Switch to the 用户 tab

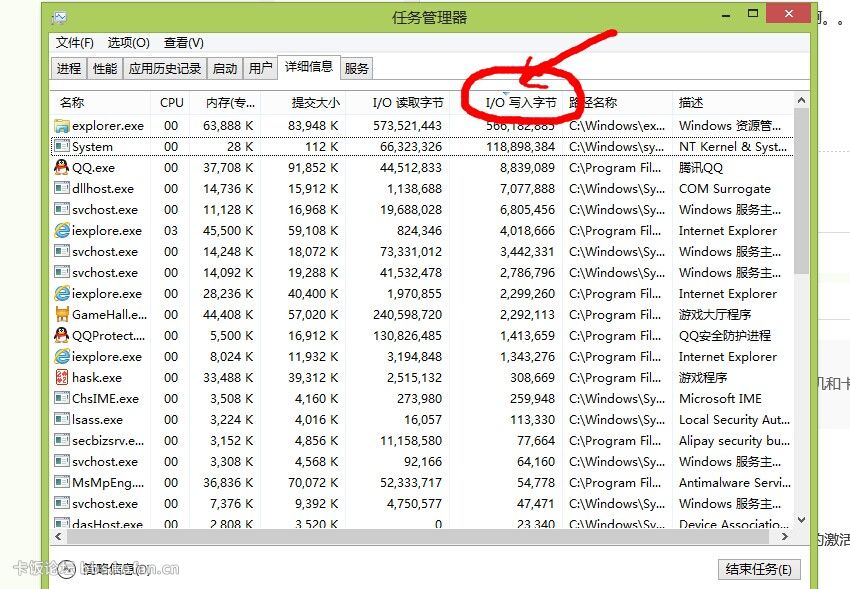[x=260, y=68]
